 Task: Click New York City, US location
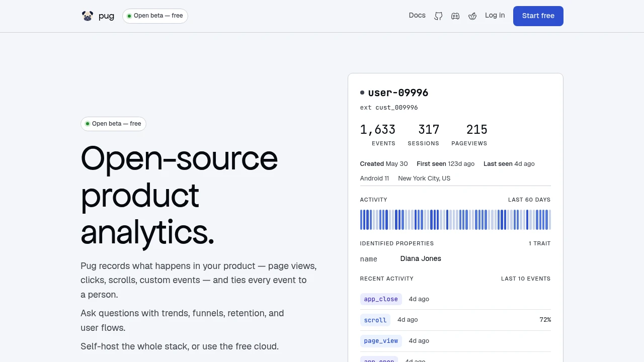(424, 178)
